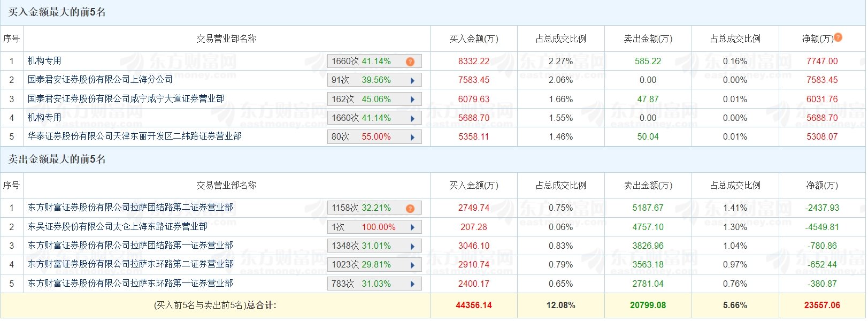Click total sell amount 20799.08

point(648,305)
